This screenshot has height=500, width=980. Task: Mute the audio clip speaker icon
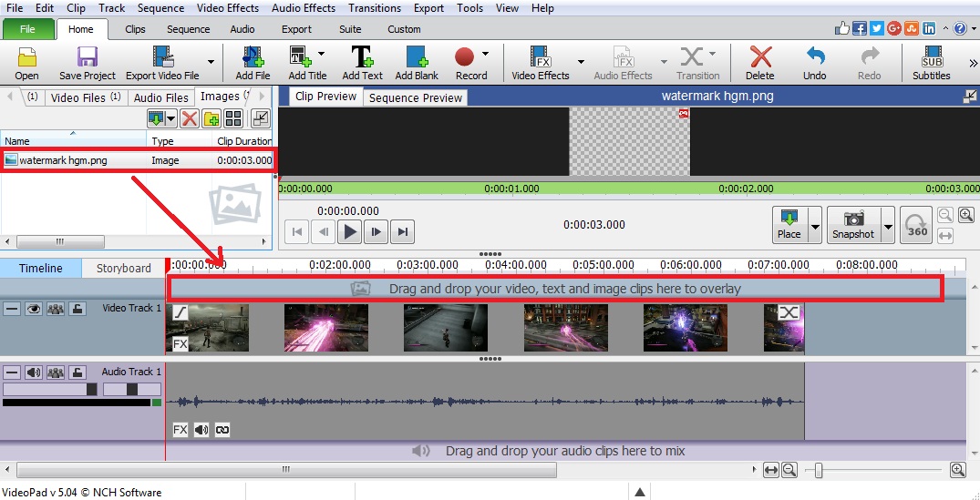201,430
